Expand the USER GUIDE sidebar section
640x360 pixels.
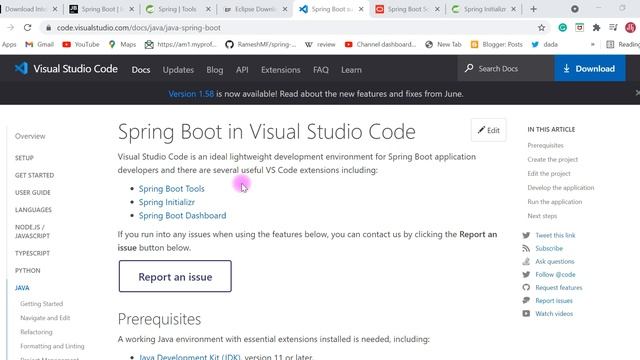coord(33,192)
